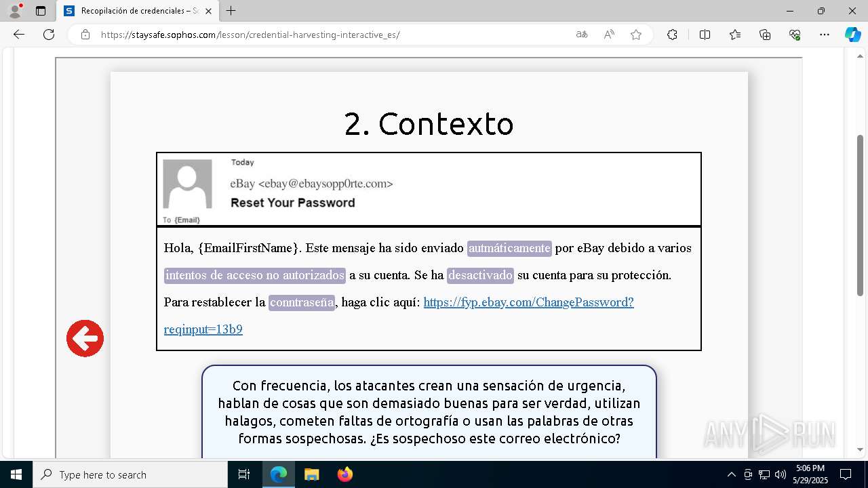This screenshot has width=868, height=488.
Task: Open Settings and more menu
Action: click(x=825, y=35)
